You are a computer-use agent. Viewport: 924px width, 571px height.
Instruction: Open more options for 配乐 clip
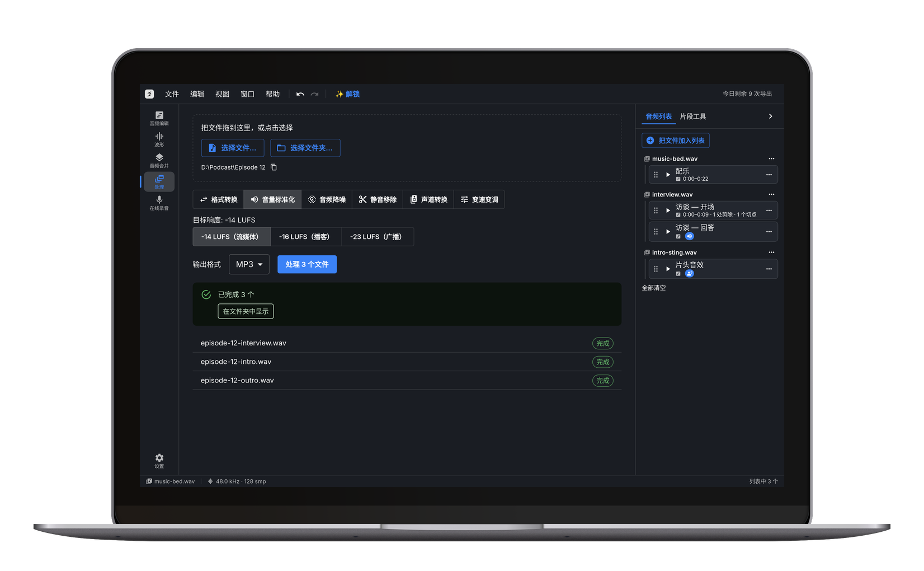(769, 175)
